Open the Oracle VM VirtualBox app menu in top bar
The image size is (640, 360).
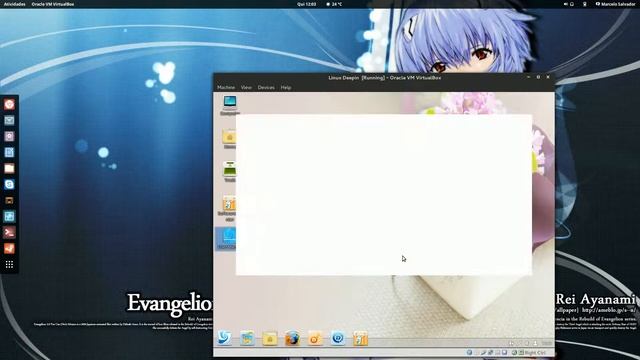click(53, 4)
